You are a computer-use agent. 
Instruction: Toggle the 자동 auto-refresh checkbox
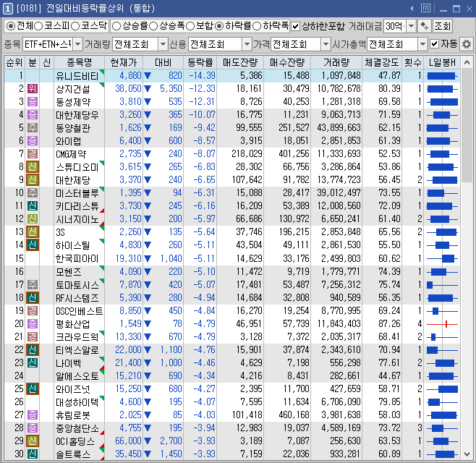click(x=435, y=44)
